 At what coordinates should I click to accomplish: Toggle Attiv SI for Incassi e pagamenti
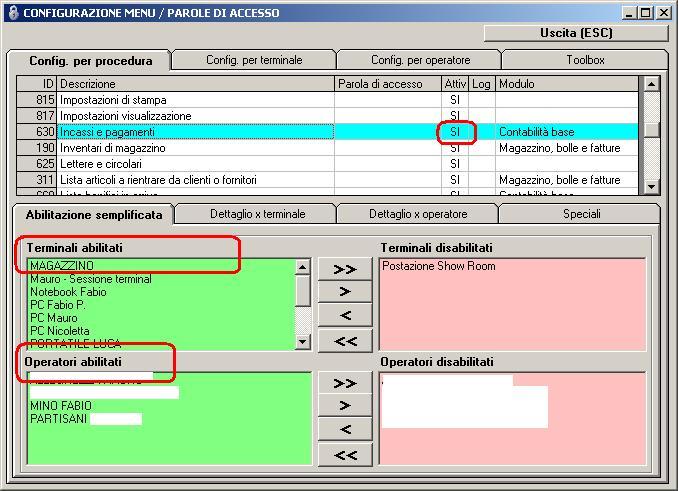[x=455, y=132]
